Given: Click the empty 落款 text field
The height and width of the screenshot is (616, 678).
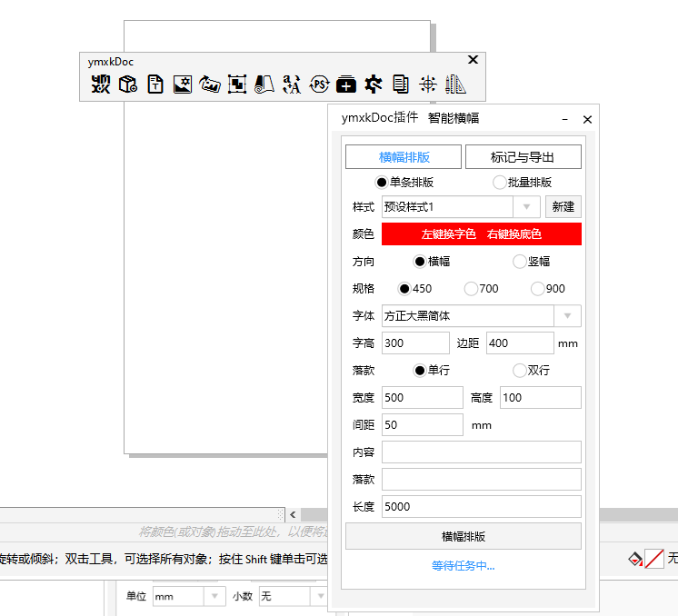Looking at the screenshot, I should click(x=482, y=480).
